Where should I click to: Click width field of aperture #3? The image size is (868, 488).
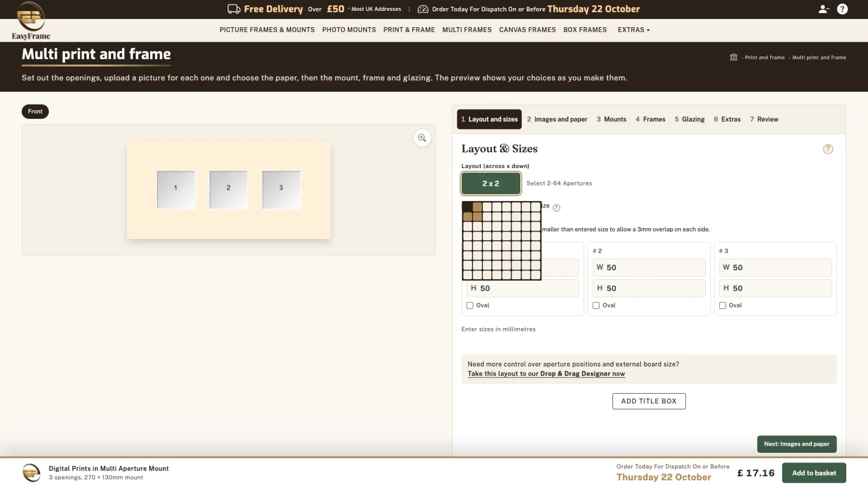click(775, 267)
